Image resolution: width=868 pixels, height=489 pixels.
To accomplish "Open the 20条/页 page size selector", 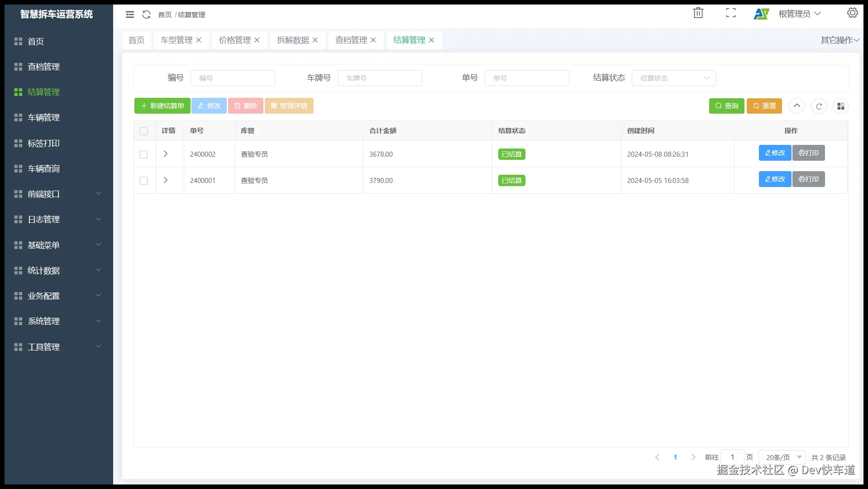I will click(782, 457).
